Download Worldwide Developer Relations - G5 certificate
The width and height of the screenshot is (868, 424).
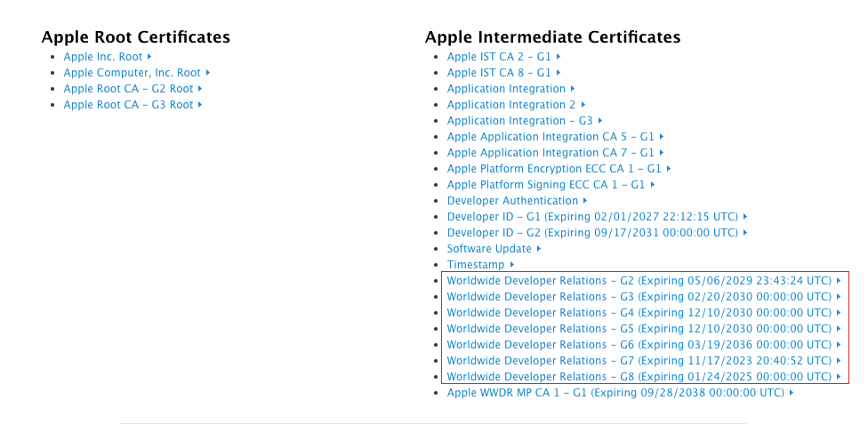click(x=644, y=329)
